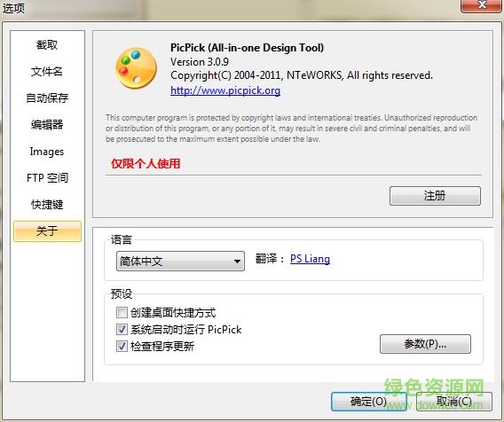Screen dimensions: 504x422
Task: Confirm with the 确定(O) button
Action: 368,402
